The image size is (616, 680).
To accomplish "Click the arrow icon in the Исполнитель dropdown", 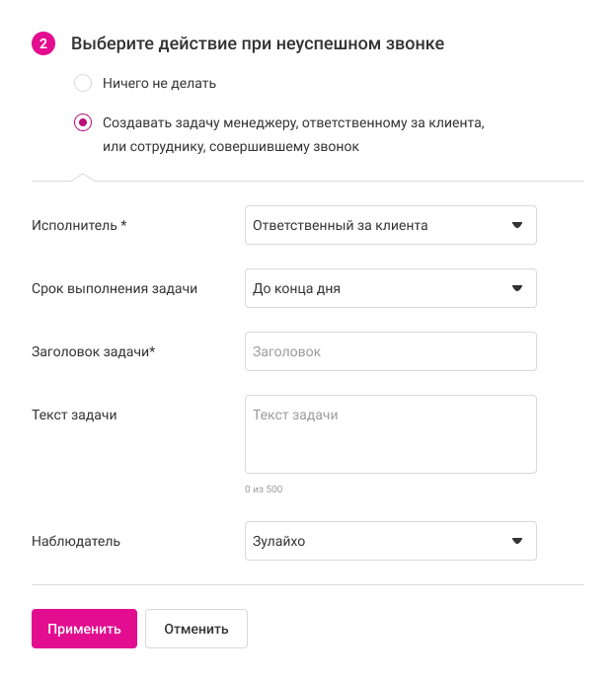I will click(516, 225).
